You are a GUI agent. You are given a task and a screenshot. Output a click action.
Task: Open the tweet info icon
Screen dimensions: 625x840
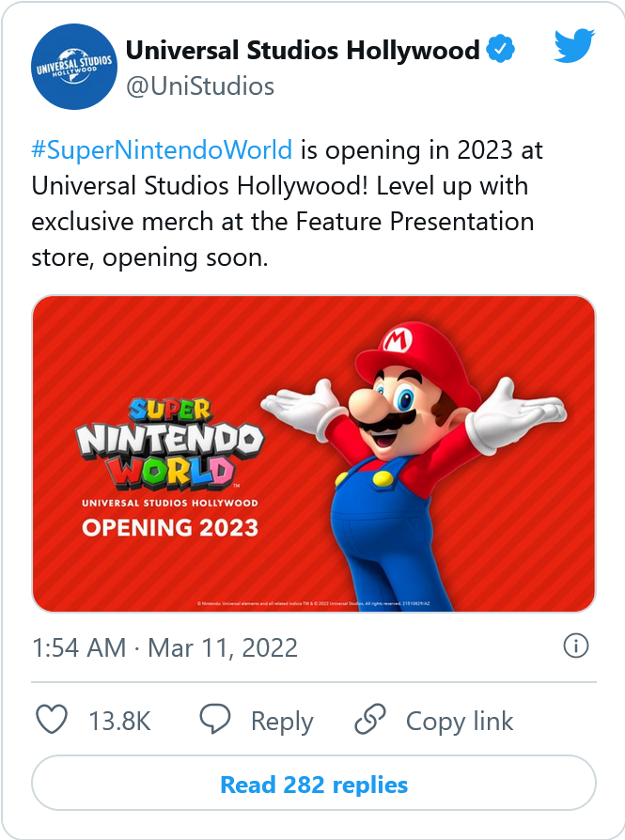pos(575,646)
